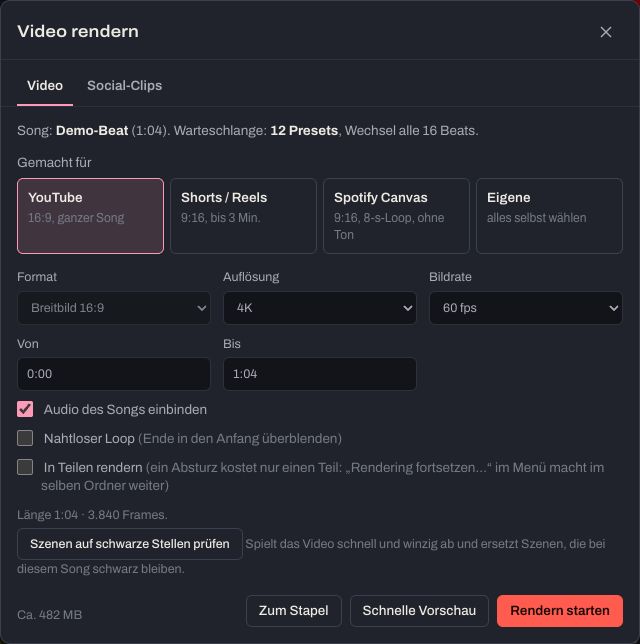The image size is (640, 644).
Task: Enable the Nahtloser Loop checkbox
Action: click(25, 438)
